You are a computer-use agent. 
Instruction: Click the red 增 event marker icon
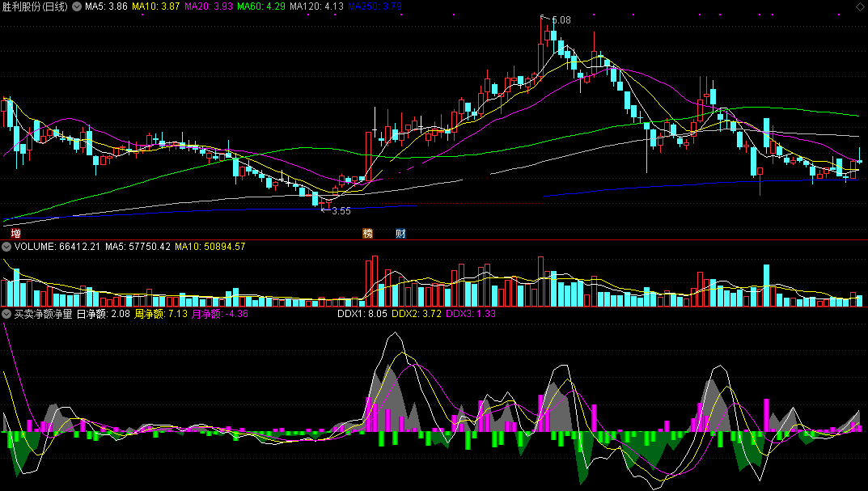(x=15, y=234)
